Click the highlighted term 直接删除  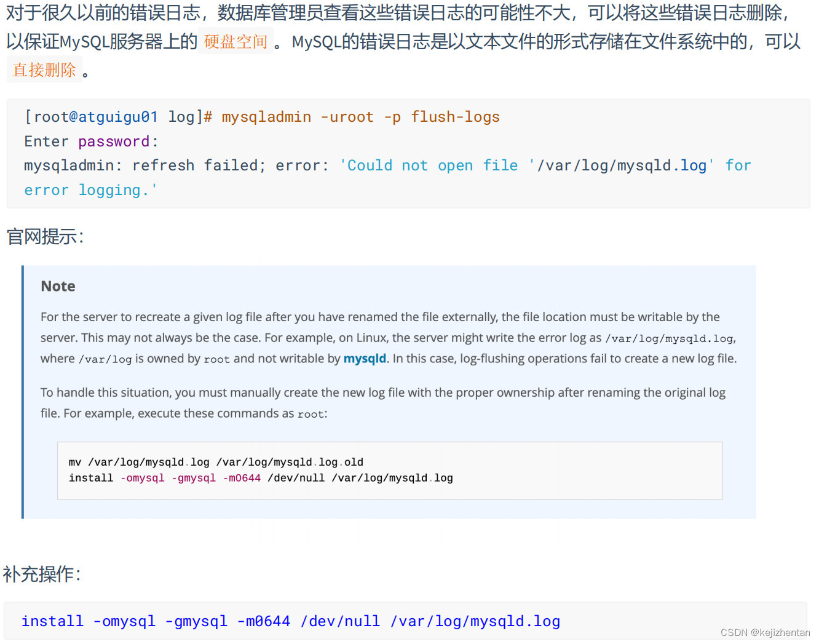coord(44,70)
